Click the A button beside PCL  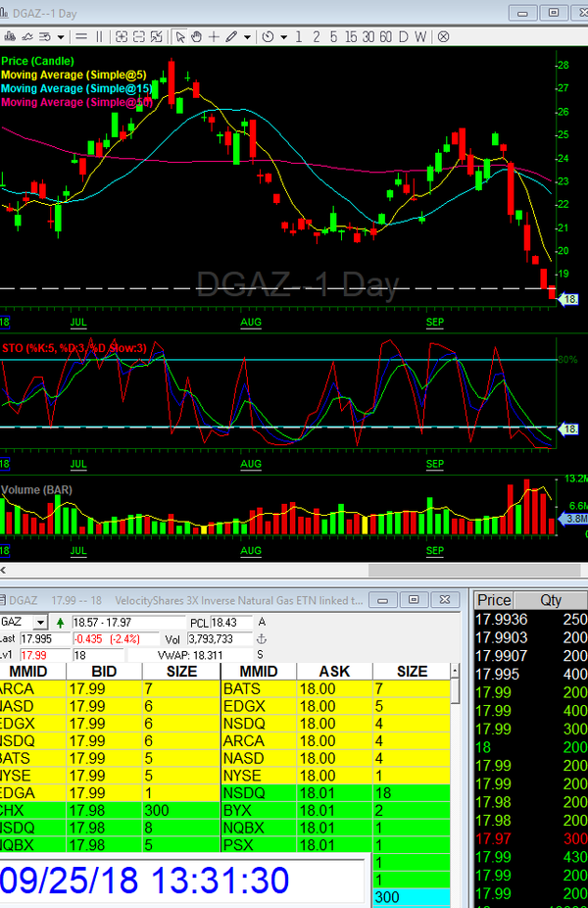click(x=261, y=623)
